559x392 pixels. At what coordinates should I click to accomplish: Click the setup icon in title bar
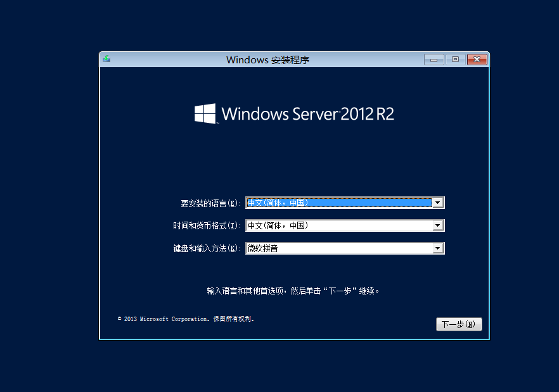106,59
